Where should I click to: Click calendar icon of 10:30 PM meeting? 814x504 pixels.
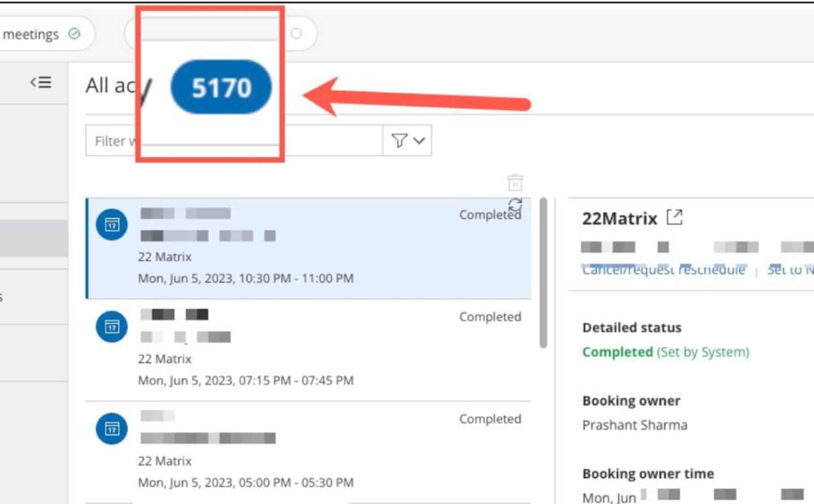(x=112, y=224)
